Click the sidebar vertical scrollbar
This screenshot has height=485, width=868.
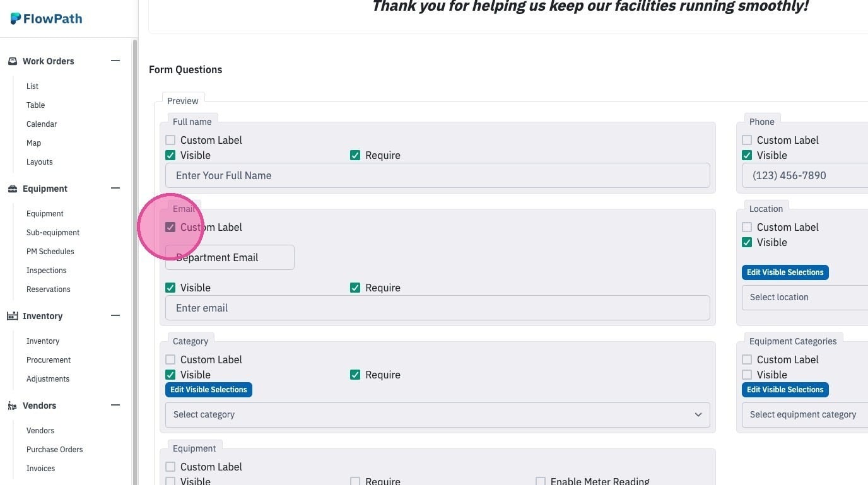point(134,262)
